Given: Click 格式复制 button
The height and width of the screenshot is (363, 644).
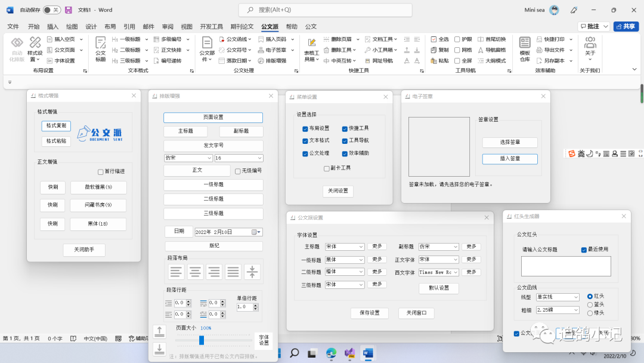Looking at the screenshot, I should (x=56, y=126).
